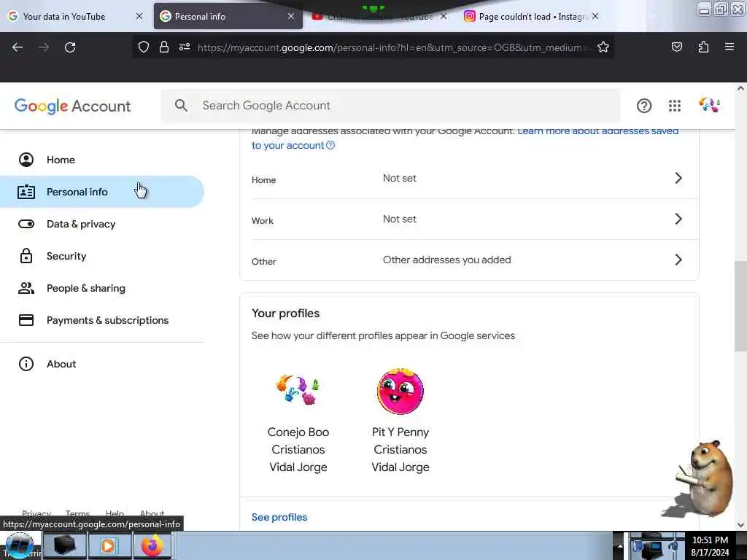This screenshot has height=560, width=747.
Task: Click the People & sharing icon
Action: 26,288
